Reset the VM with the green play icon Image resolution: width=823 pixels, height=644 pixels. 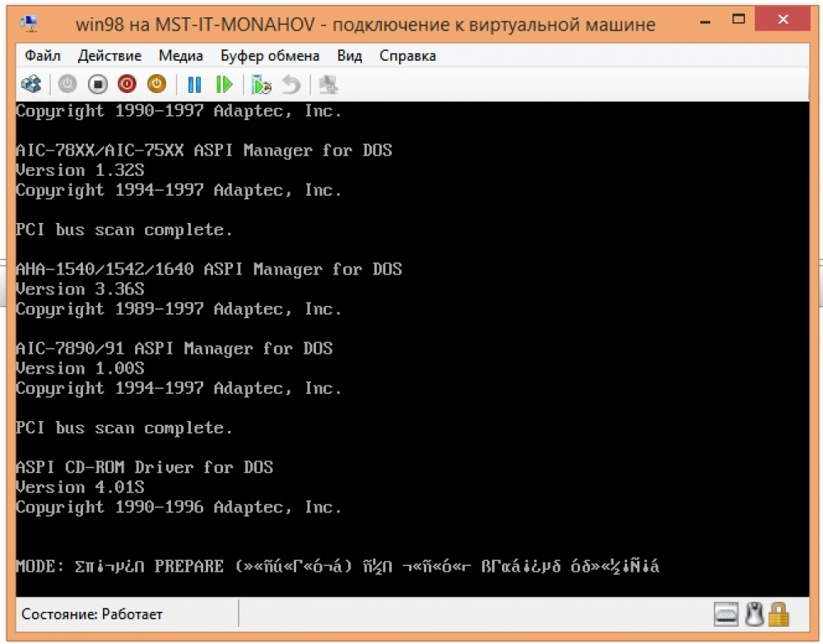click(x=224, y=85)
